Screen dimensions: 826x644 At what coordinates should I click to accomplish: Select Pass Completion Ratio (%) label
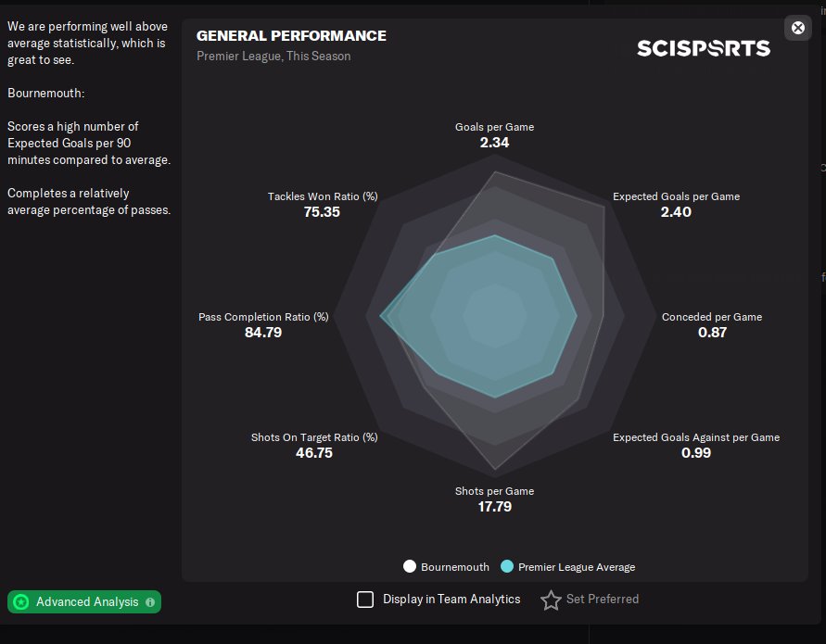coord(263,317)
